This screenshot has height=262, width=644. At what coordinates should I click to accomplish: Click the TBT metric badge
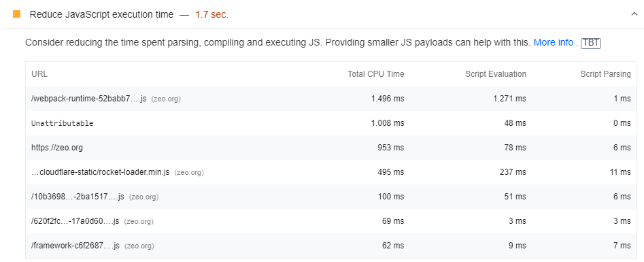(591, 43)
